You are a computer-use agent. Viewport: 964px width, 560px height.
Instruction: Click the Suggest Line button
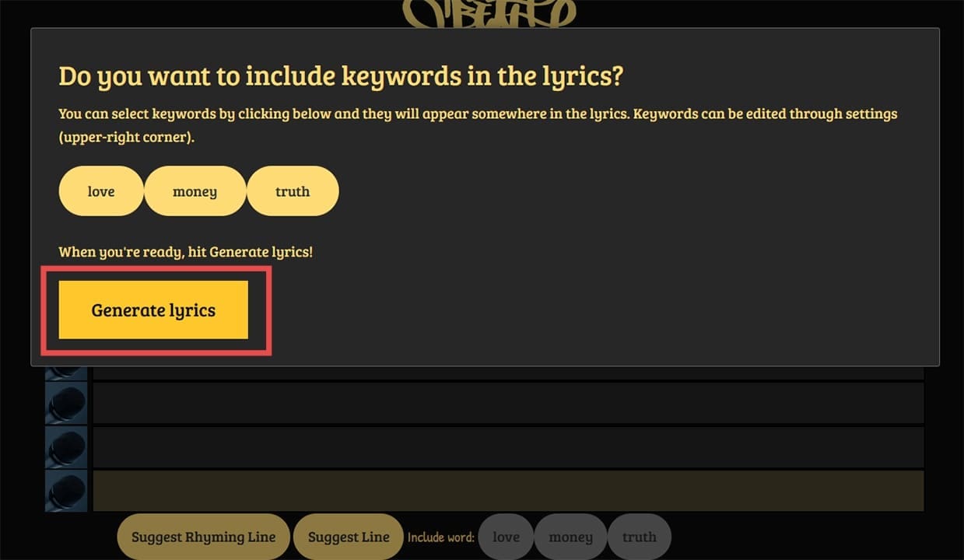(349, 537)
